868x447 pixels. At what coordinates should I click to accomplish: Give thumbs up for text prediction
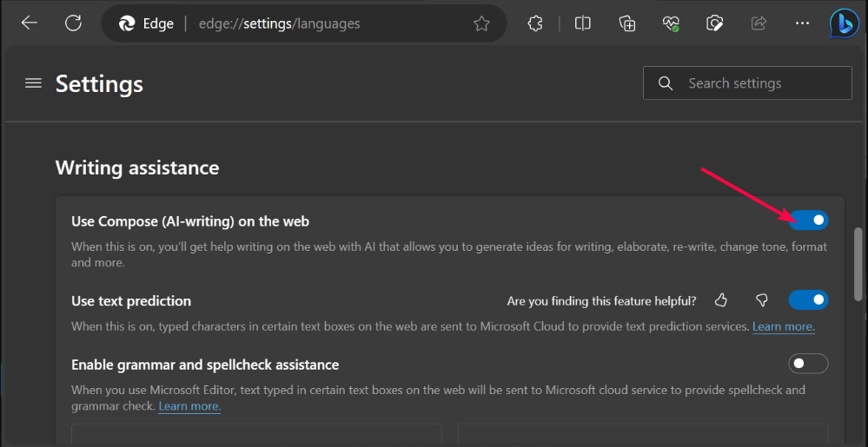(x=721, y=300)
